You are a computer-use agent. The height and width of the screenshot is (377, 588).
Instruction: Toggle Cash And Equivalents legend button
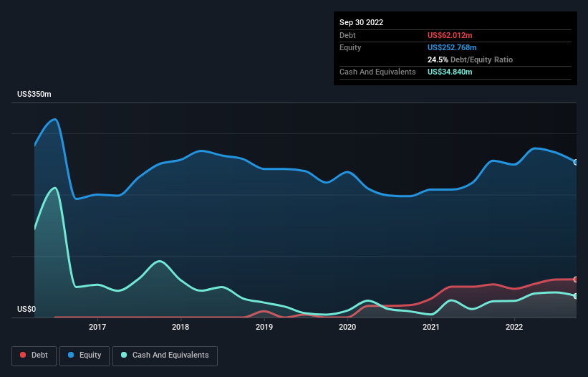tap(165, 355)
